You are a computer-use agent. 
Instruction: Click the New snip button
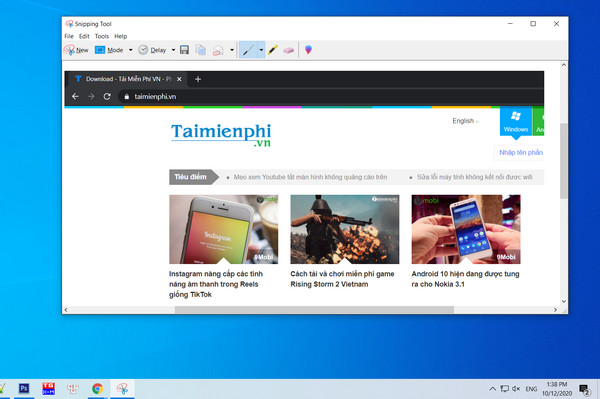[76, 50]
